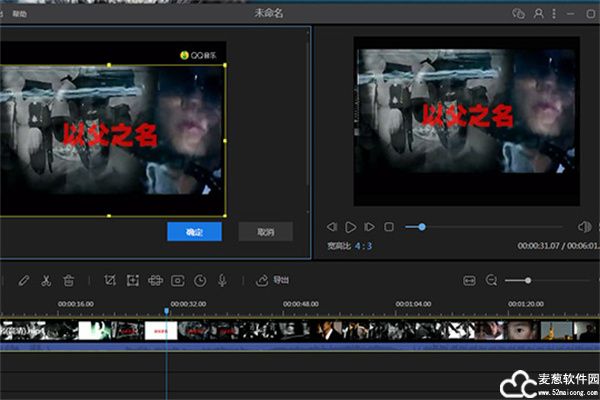The image size is (600, 400).
Task: Click the microphone voiceover icon
Action: 222,280
